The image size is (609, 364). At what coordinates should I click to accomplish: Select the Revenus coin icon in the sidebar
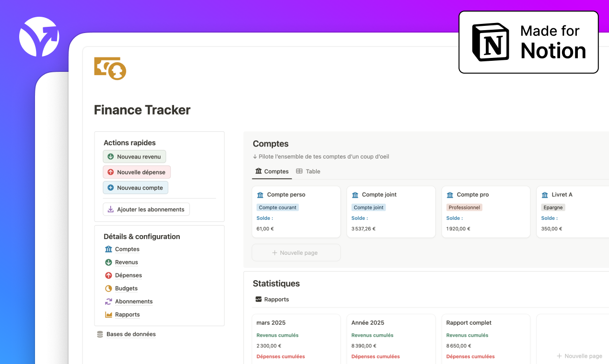[108, 262]
